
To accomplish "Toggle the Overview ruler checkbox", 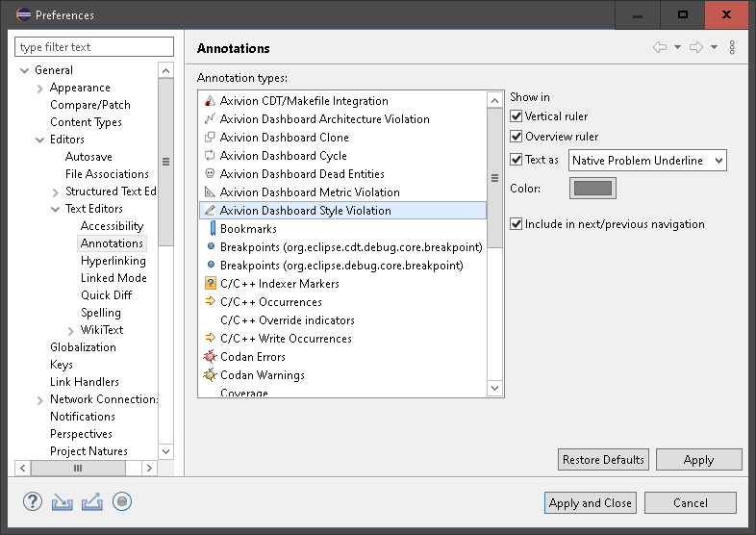I will coord(516,137).
